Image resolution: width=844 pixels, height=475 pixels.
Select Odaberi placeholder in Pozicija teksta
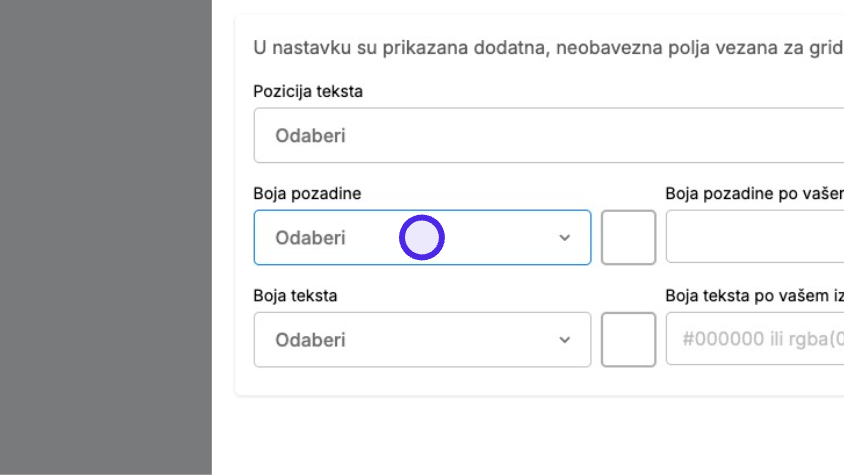pyautogui.click(x=310, y=136)
